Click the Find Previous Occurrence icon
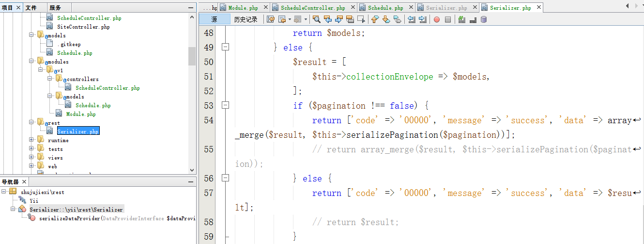 click(x=328, y=19)
